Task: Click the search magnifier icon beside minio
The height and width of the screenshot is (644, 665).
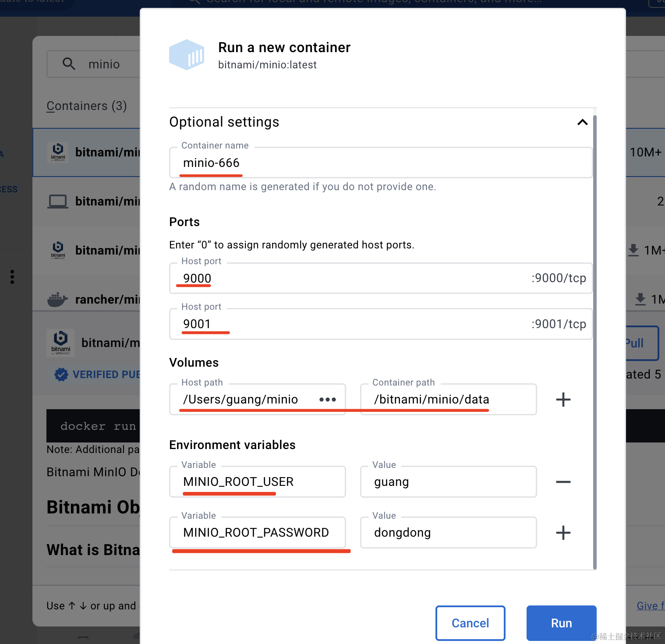Action: pyautogui.click(x=69, y=64)
